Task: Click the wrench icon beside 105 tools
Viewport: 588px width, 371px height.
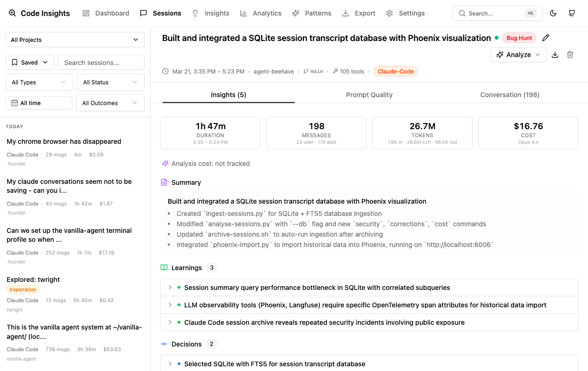Action: 335,72
